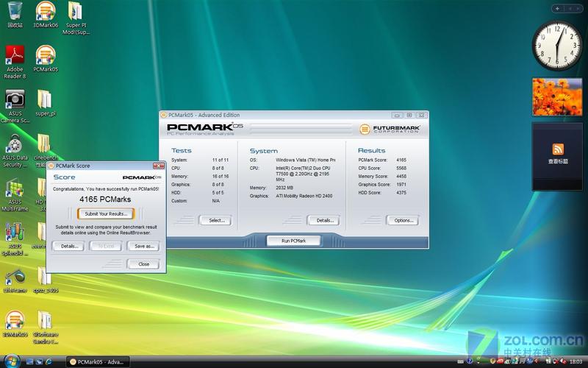588x368 pixels.
Task: Click the 4165 PCMarks score text
Action: (105, 199)
